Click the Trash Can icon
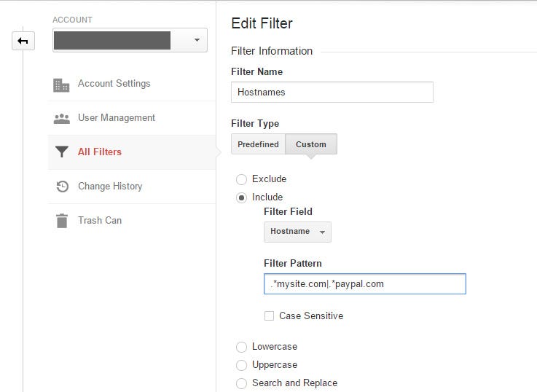Viewport: 537px width, 392px height. point(62,221)
